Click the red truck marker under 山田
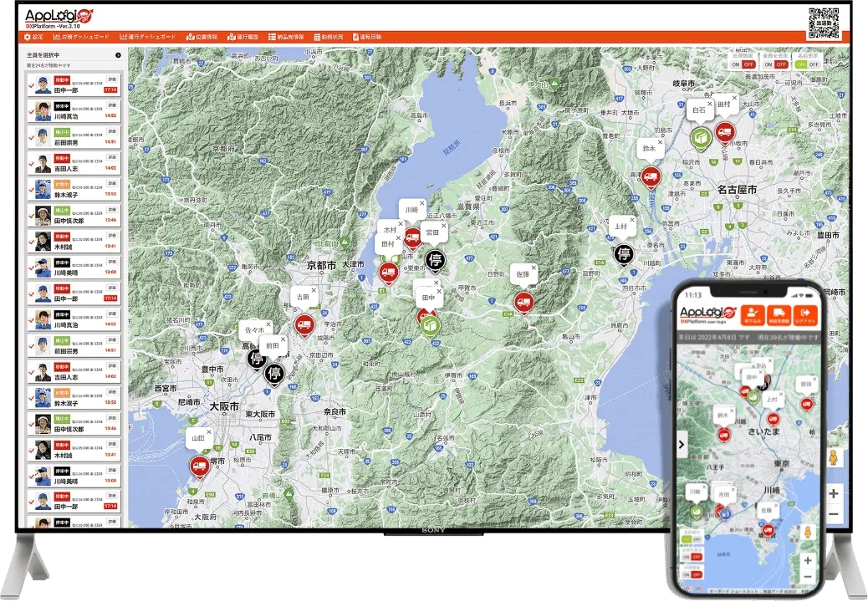This screenshot has height=612, width=868. [199, 466]
